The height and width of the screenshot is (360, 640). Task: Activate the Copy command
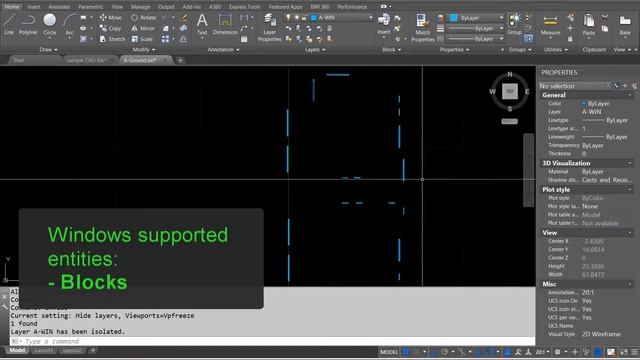tap(110, 28)
